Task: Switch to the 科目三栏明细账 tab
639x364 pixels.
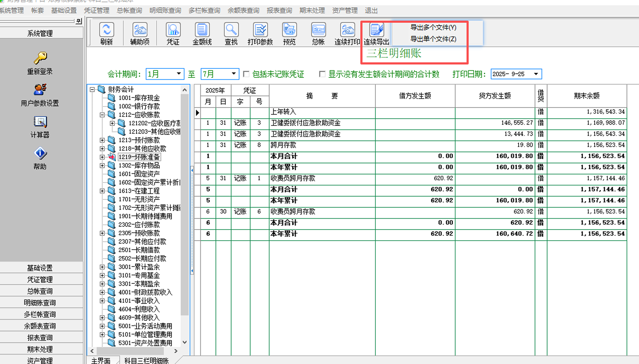Action: pos(146,360)
